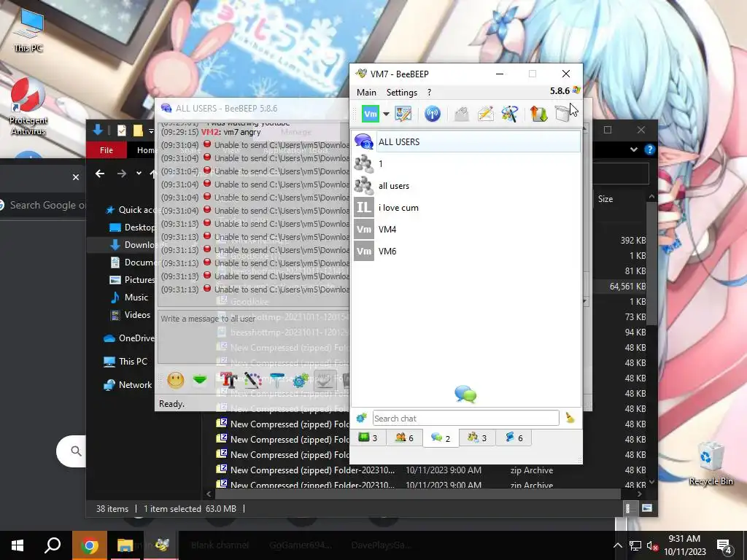Open the chat with VM6

coord(467,252)
